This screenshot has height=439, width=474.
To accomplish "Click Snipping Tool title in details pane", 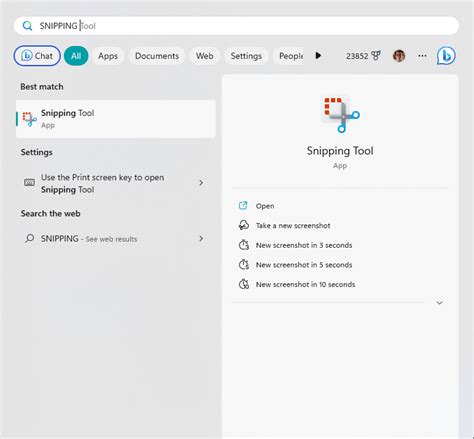I will click(x=340, y=151).
